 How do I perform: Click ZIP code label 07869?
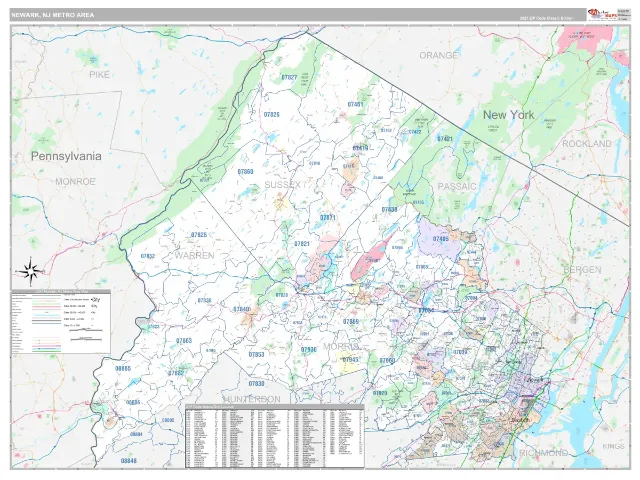click(x=351, y=322)
